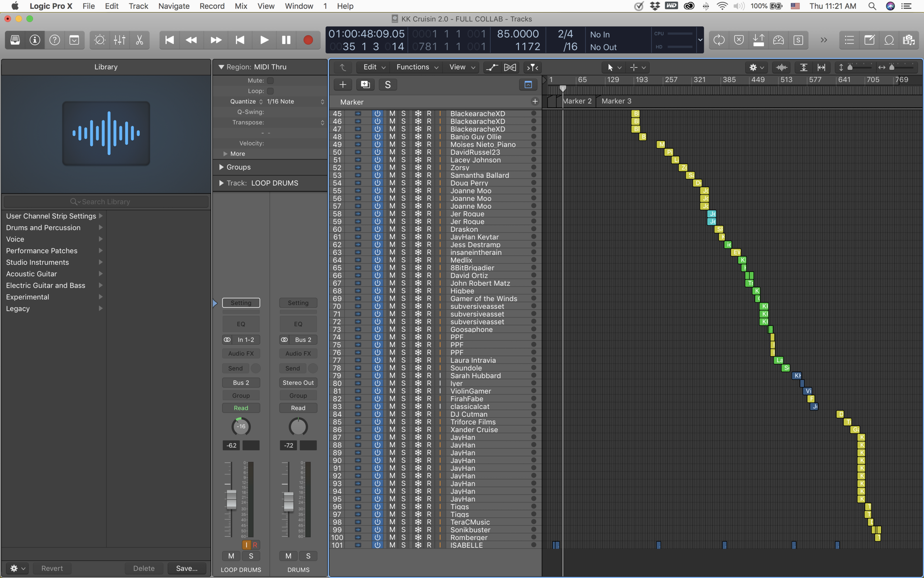Open the Editors scissors icon
This screenshot has height=578, width=924.
click(139, 40)
